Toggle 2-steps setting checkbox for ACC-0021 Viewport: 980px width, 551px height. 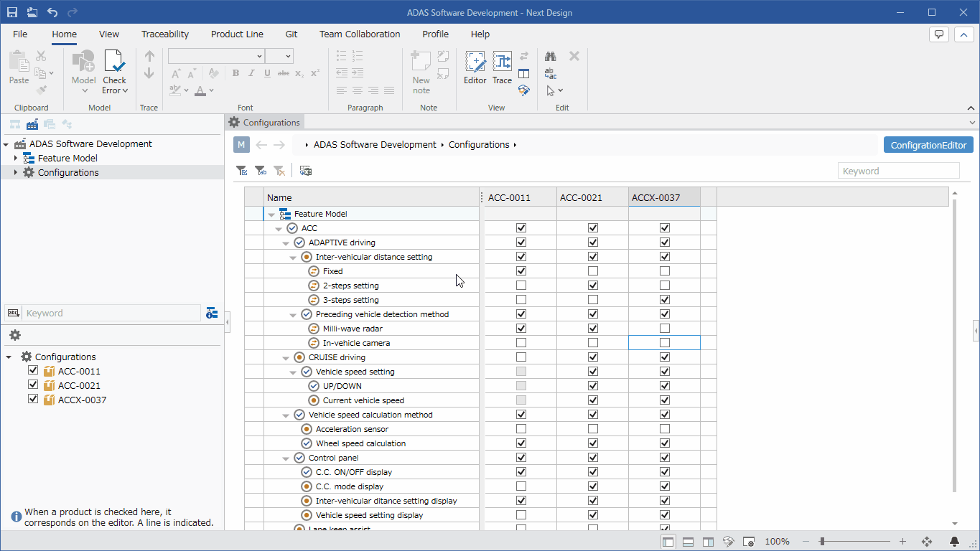[x=593, y=286]
